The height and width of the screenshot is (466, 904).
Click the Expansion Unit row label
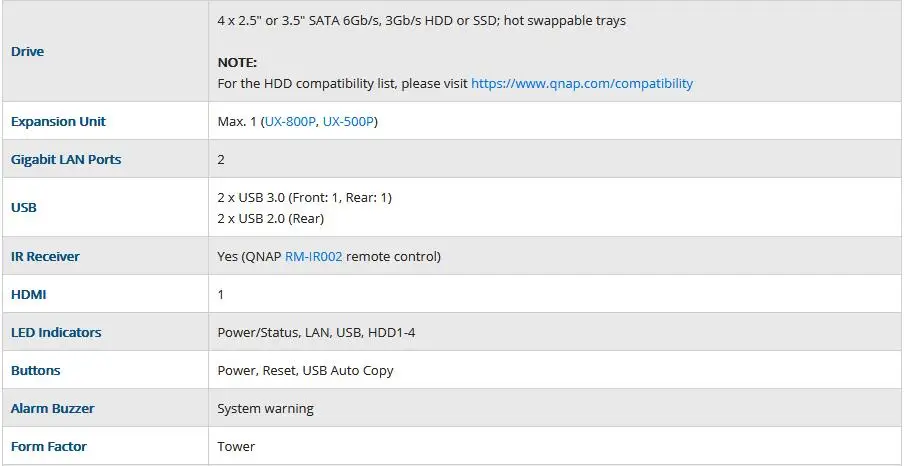coord(58,122)
